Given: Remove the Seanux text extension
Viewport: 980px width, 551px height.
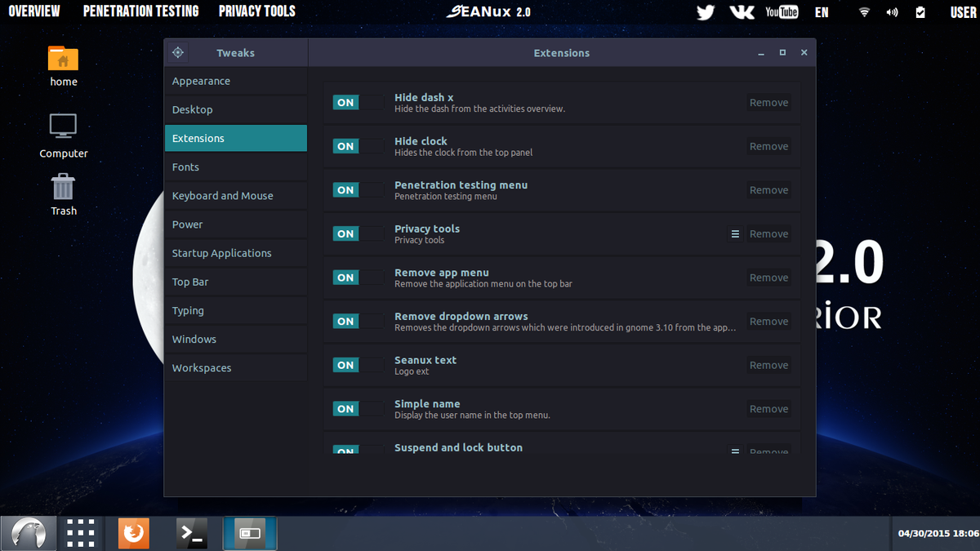Looking at the screenshot, I should pyautogui.click(x=768, y=365).
